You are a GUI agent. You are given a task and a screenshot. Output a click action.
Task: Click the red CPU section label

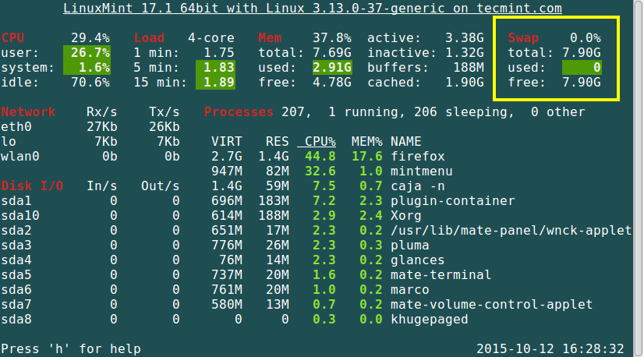12,37
